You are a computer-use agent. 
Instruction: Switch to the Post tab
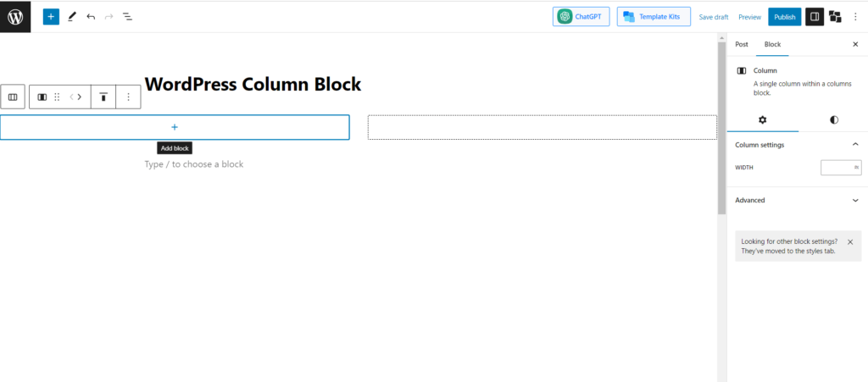click(742, 44)
